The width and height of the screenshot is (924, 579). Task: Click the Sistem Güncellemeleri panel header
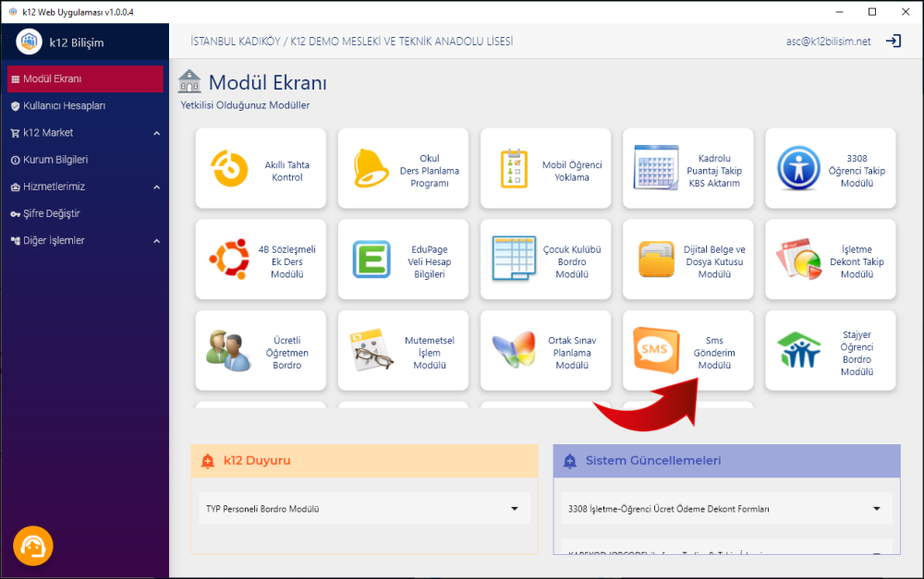pos(726,461)
